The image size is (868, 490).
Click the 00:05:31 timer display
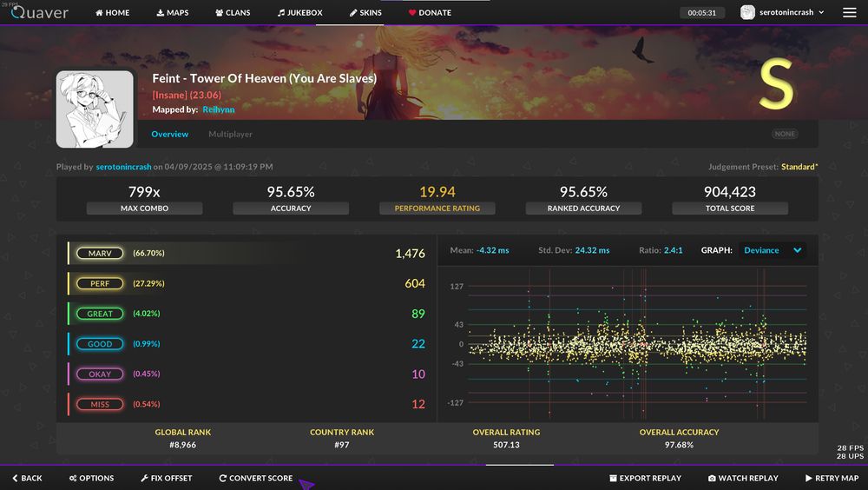(702, 12)
